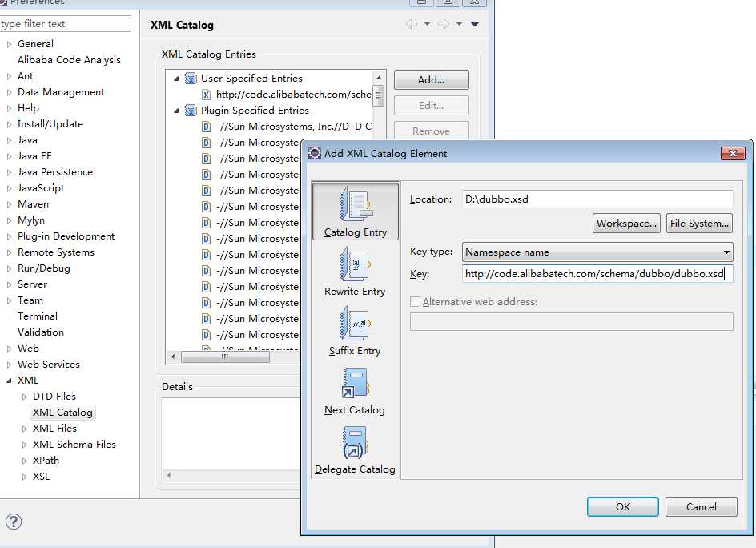Select the Remote Systems category
Image resolution: width=756 pixels, height=548 pixels.
click(x=56, y=252)
